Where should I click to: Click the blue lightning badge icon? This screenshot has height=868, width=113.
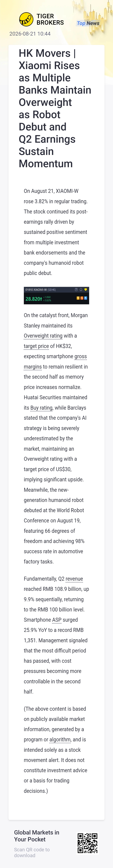pos(85,298)
